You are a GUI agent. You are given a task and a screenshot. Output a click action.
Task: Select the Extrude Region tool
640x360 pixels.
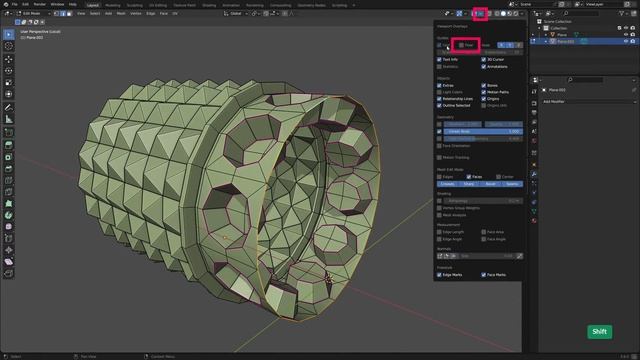coord(9,145)
